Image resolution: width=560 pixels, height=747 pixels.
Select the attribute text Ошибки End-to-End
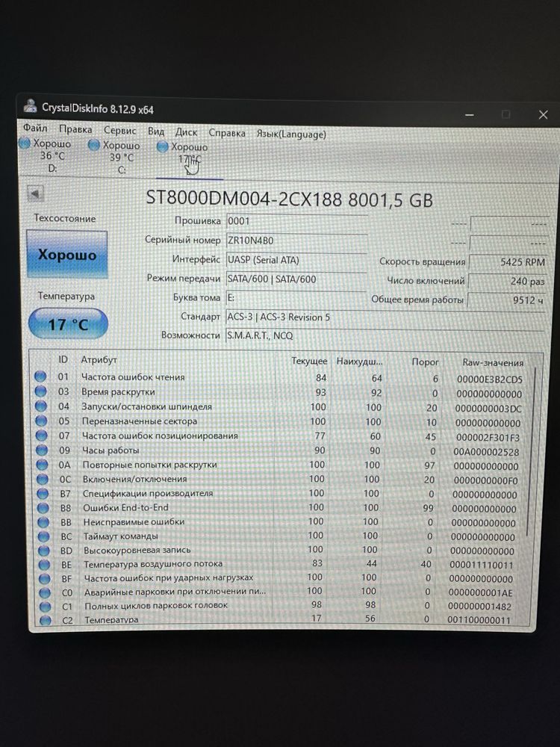(125, 508)
